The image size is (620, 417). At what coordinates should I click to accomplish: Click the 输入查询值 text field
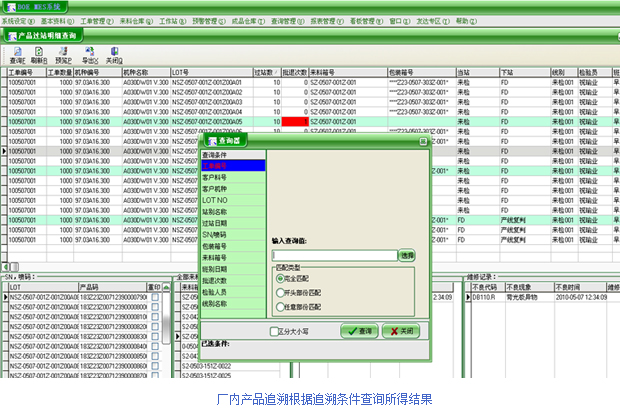click(x=334, y=255)
